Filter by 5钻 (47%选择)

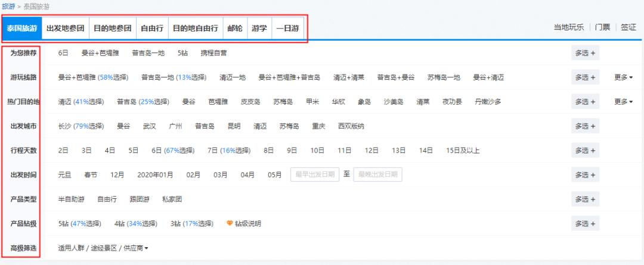tap(80, 223)
